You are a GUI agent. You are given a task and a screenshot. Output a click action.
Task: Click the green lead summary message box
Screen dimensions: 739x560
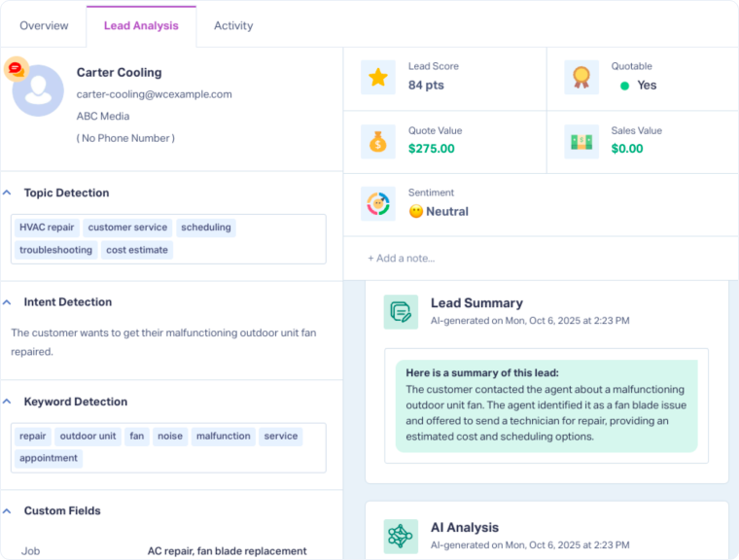pos(546,405)
